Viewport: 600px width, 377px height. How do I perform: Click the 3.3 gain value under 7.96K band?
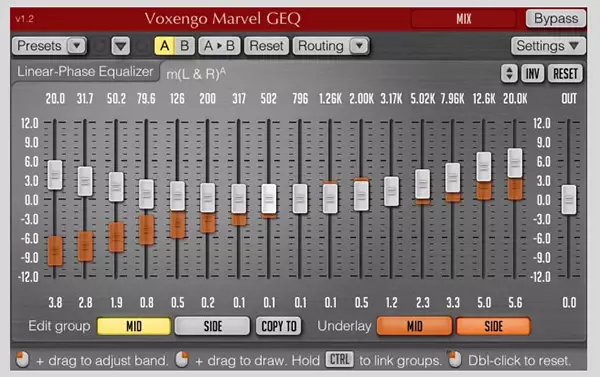pyautogui.click(x=453, y=303)
